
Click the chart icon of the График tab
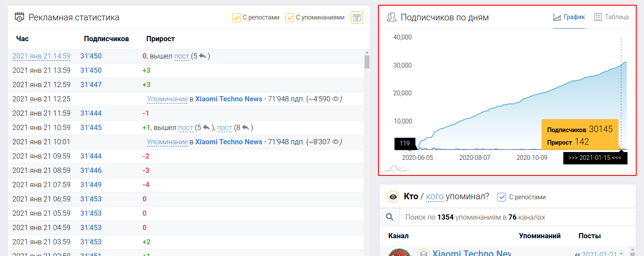[x=557, y=17]
